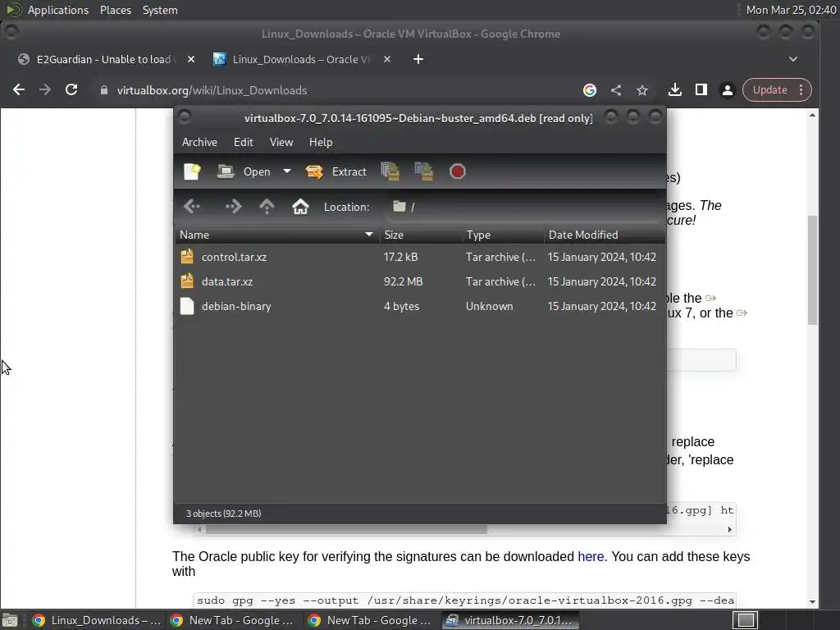Create a new archive with toolbar icon
840x630 pixels.
(192, 171)
